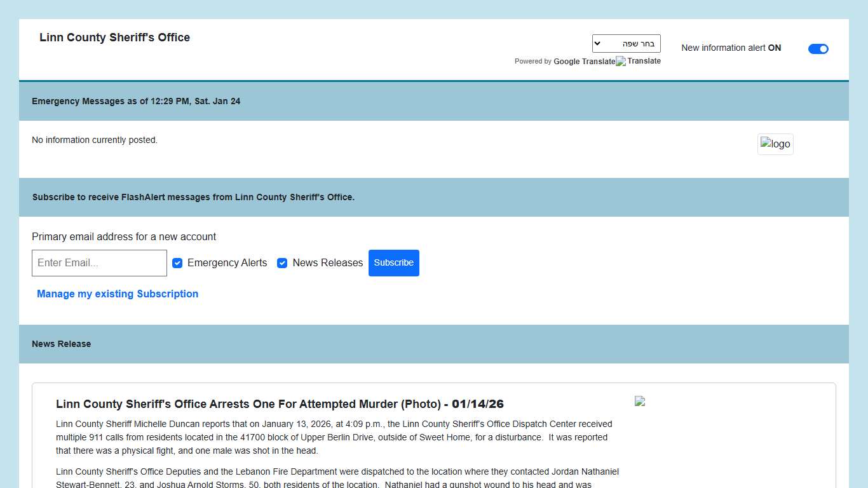This screenshot has height=488, width=868.
Task: Click the Translate image icon
Action: (621, 61)
